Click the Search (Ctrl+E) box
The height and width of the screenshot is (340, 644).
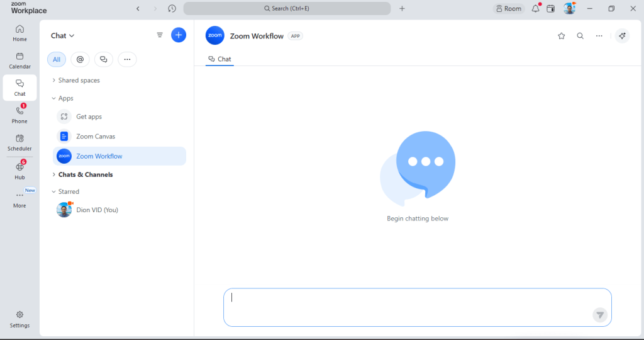coord(287,8)
